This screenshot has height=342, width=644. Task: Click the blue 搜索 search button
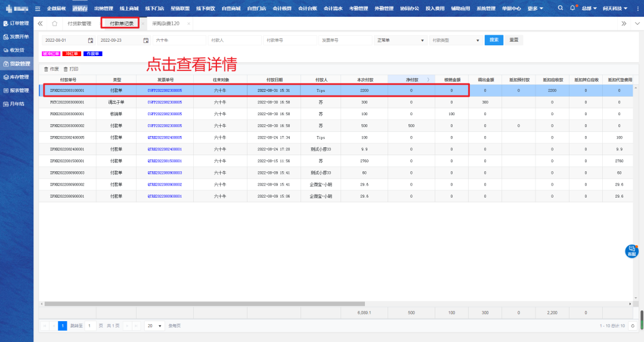click(x=494, y=40)
